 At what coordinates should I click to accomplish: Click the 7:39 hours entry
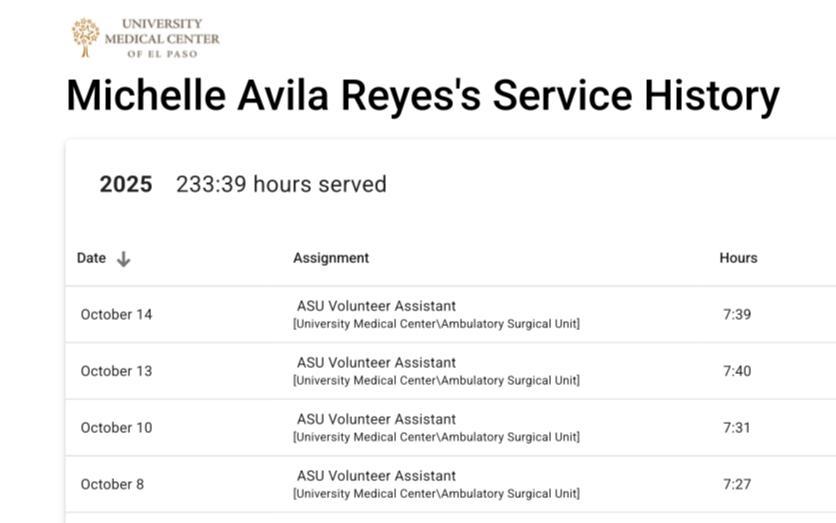[737, 314]
